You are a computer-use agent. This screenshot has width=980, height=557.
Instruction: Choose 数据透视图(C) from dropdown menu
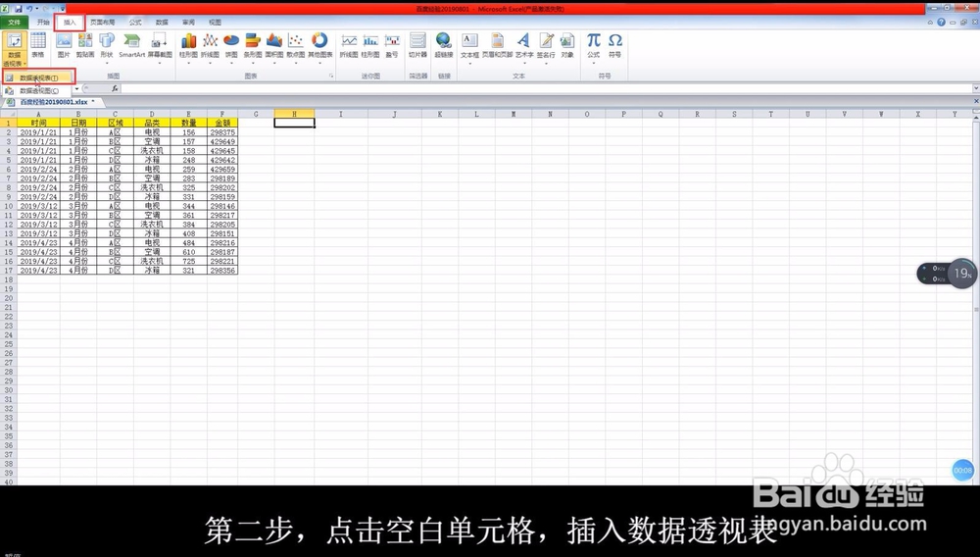pyautogui.click(x=39, y=90)
